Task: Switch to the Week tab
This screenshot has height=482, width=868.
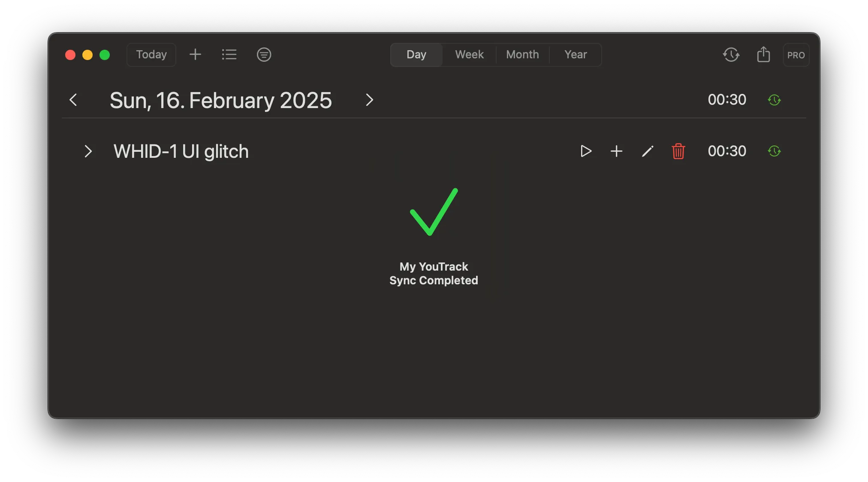Action: tap(469, 54)
